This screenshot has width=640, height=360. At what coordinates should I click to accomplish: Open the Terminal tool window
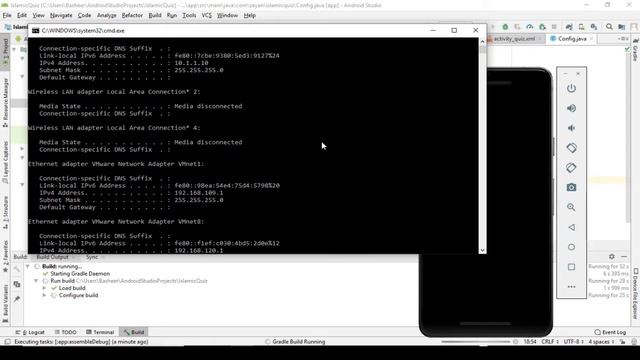100,332
